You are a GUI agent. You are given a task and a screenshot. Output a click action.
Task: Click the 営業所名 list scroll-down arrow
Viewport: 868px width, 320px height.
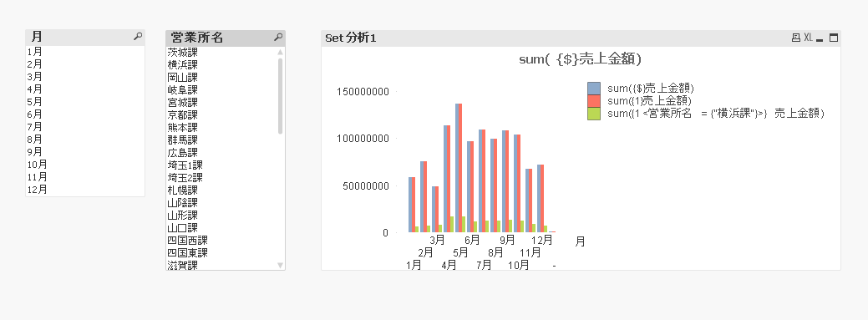click(280, 265)
